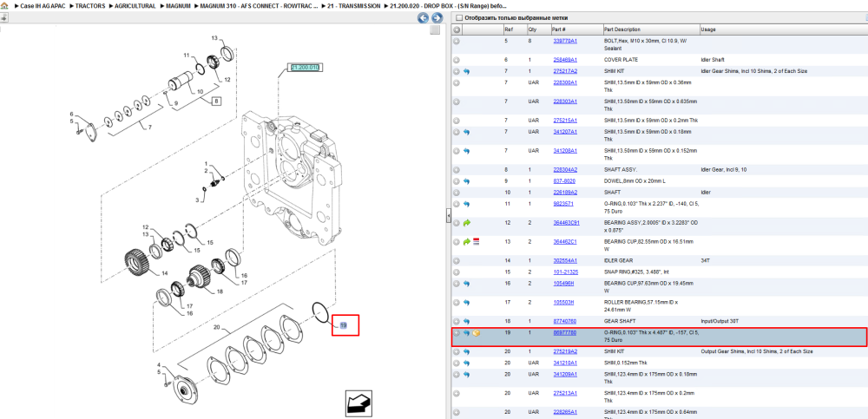
Task: Click the yellow box icon on O-RING row 86977780
Action: coord(476,333)
